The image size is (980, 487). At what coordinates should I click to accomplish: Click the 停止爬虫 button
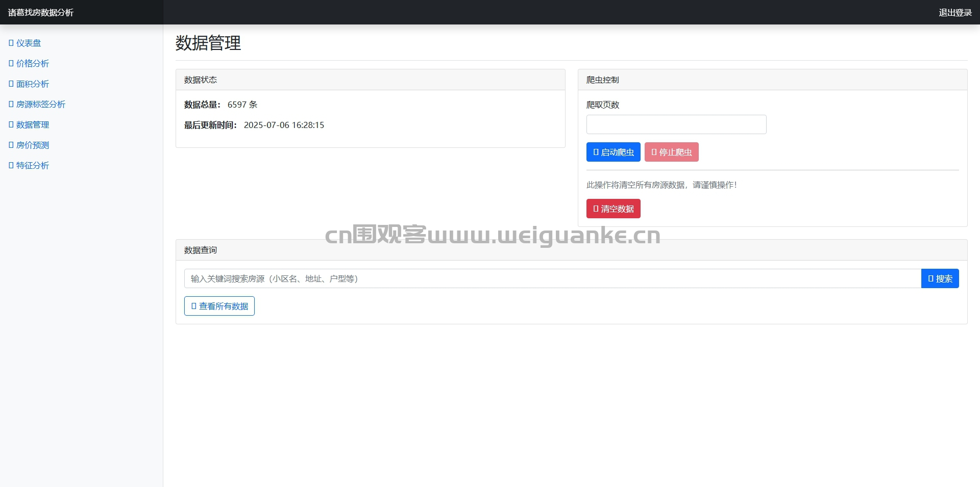(x=671, y=152)
